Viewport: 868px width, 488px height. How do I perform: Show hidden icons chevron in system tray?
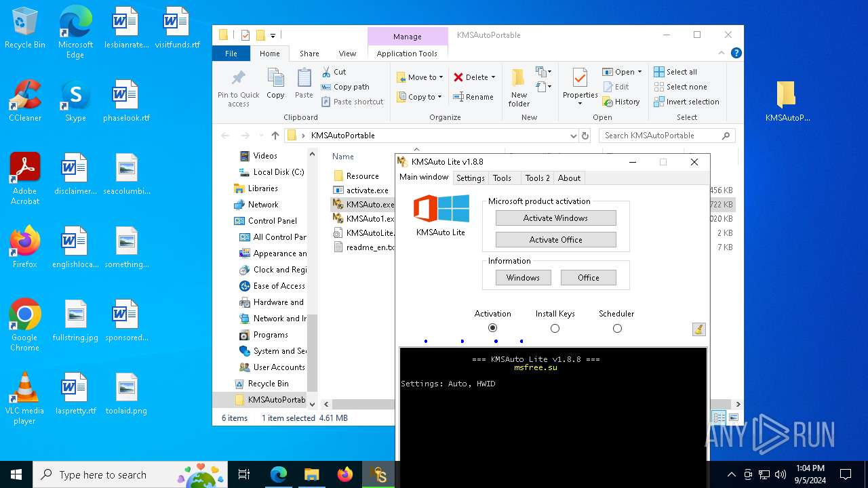coord(731,474)
